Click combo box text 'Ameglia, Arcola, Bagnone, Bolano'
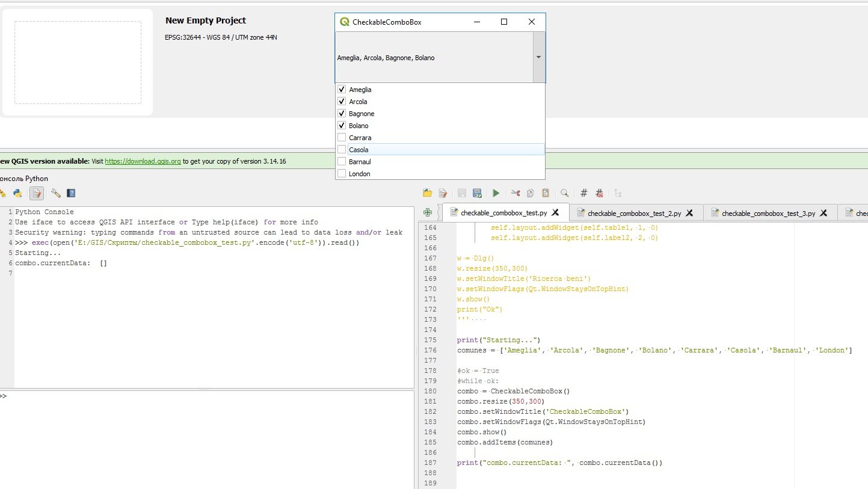 pyautogui.click(x=386, y=58)
